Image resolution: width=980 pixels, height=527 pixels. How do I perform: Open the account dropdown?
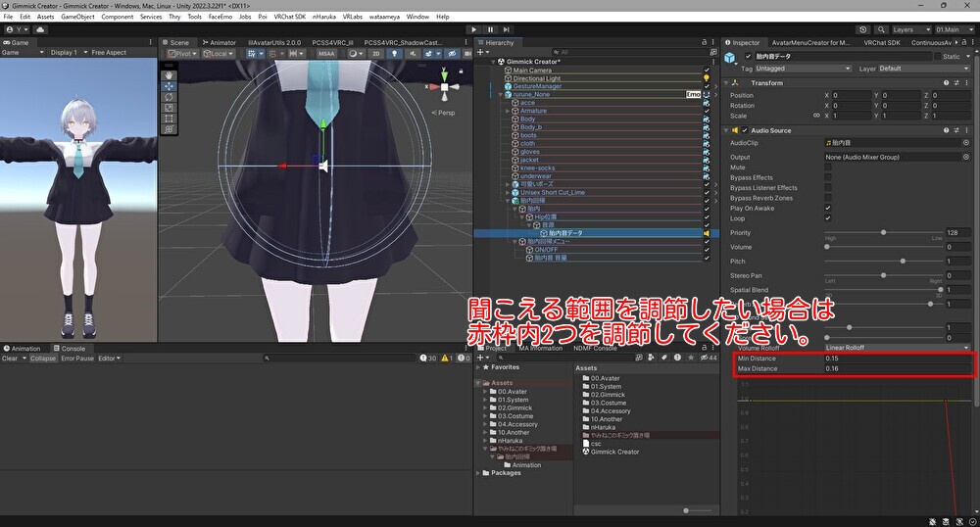click(18, 29)
